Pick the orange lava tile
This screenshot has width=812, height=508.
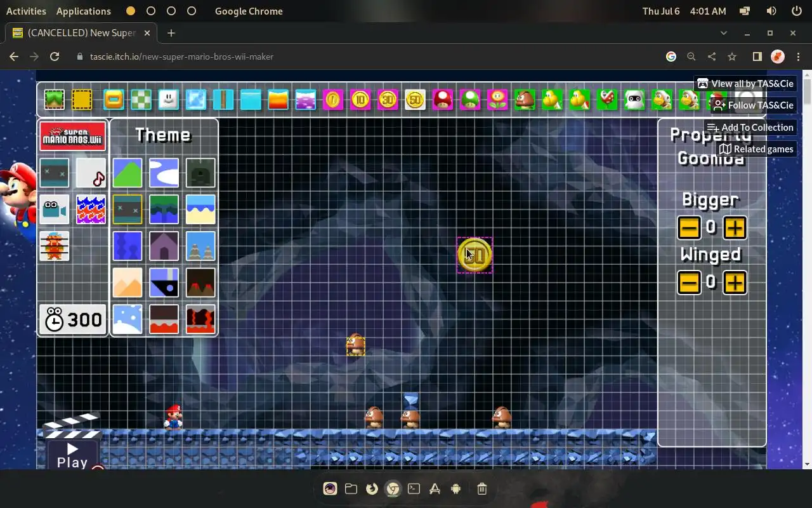tap(278, 100)
